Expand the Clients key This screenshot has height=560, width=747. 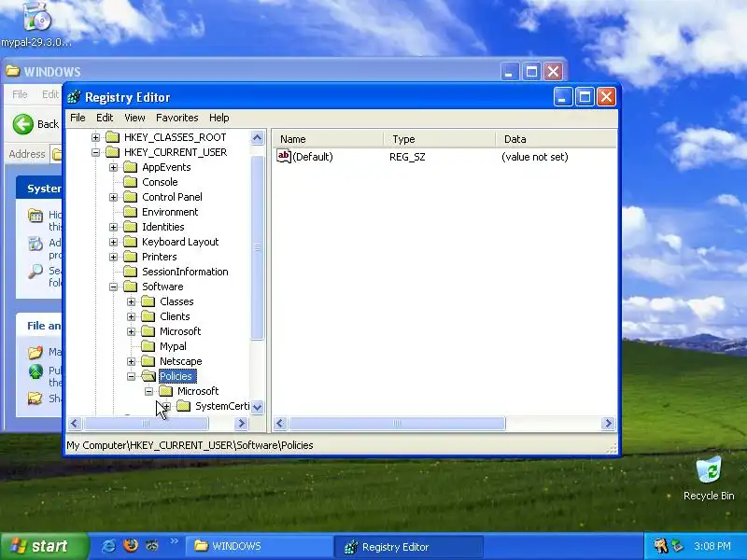(131, 316)
